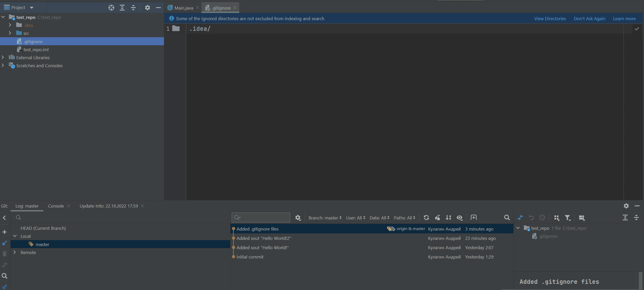Open Project panel settings gear
Image resolution: width=644 pixels, height=290 pixels.
(x=147, y=8)
